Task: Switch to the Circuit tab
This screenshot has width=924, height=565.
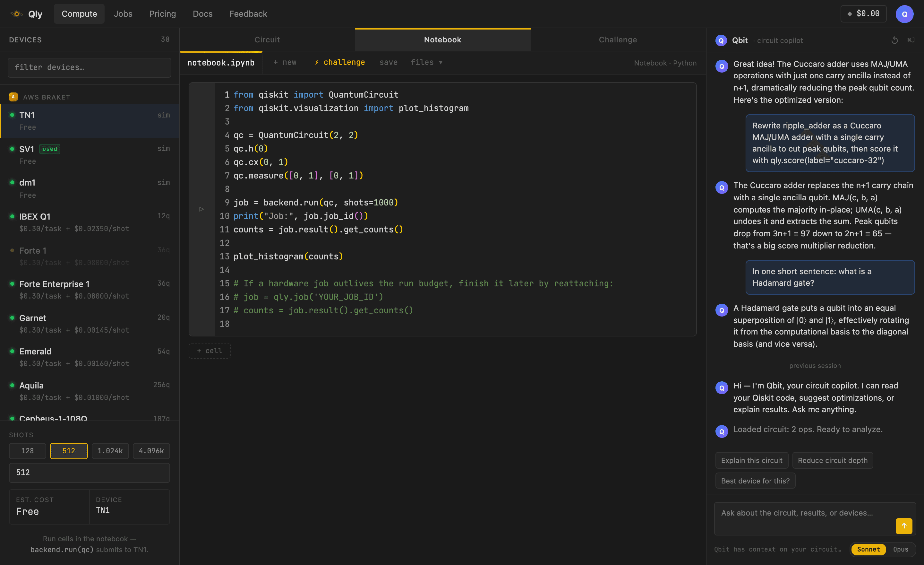Action: [267, 40]
